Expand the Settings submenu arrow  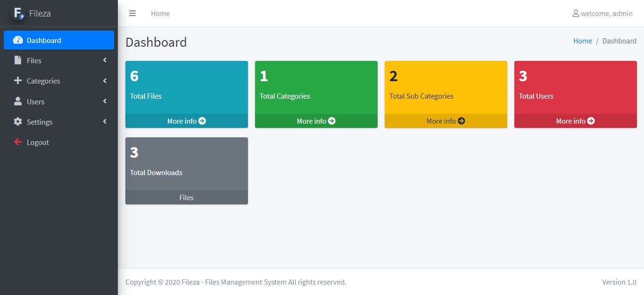[x=105, y=122]
